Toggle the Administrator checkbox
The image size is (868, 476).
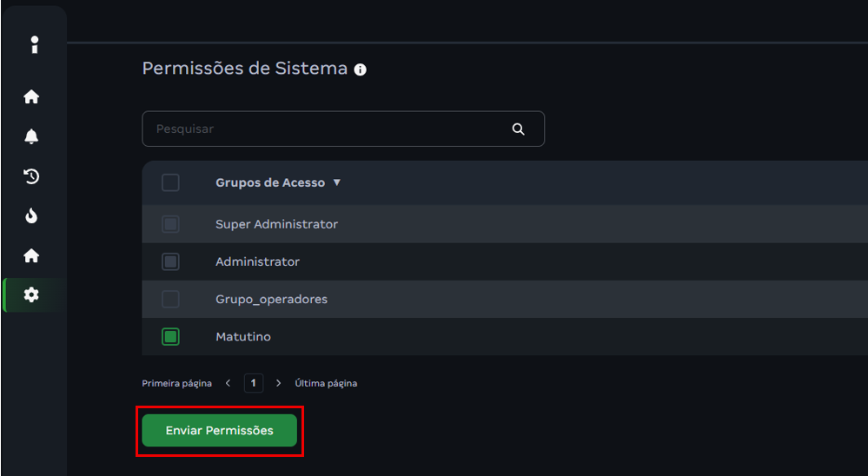171,261
